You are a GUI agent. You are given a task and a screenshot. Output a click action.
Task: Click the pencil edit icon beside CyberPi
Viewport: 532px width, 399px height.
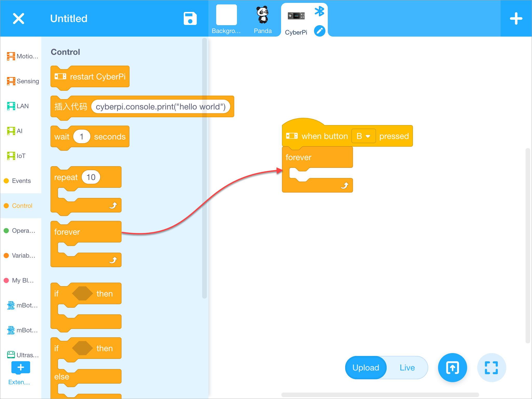[x=319, y=31]
